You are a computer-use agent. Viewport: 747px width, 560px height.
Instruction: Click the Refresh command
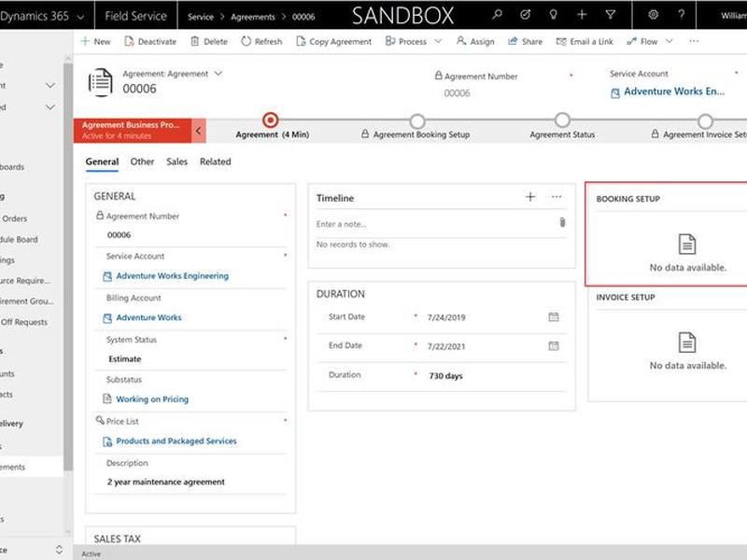[261, 41]
